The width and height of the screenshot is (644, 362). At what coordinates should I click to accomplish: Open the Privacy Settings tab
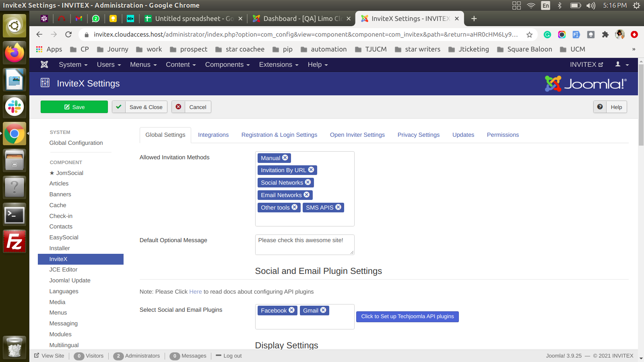pyautogui.click(x=418, y=135)
